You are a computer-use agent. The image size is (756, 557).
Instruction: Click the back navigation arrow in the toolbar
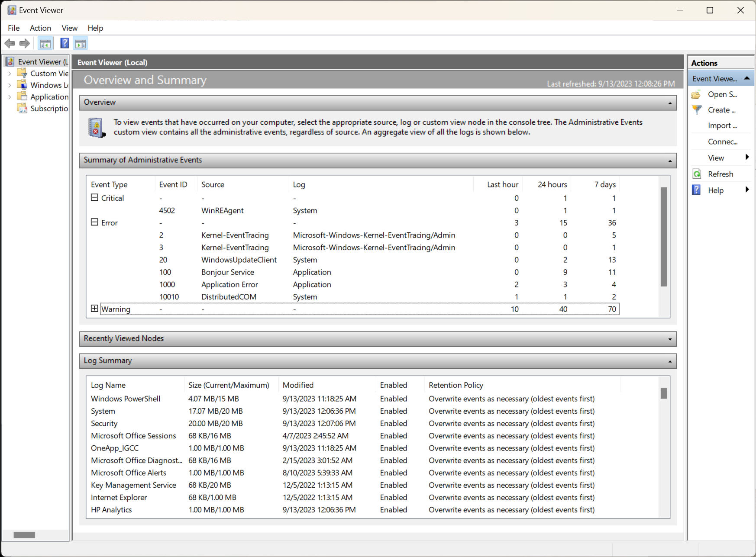coord(10,43)
